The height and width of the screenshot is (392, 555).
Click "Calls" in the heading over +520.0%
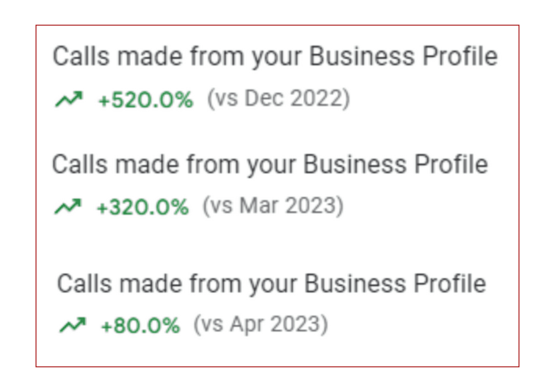tap(81, 57)
